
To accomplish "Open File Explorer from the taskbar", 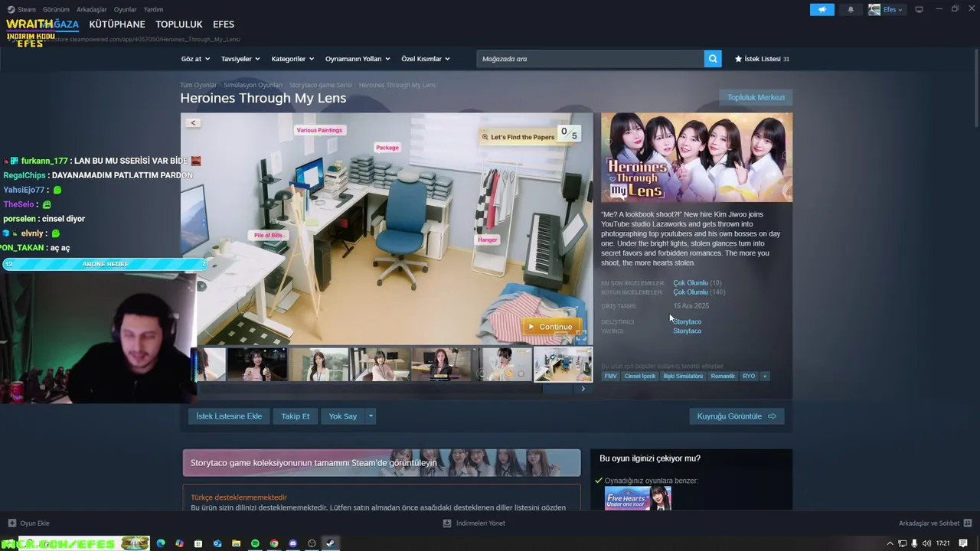I will click(x=237, y=543).
